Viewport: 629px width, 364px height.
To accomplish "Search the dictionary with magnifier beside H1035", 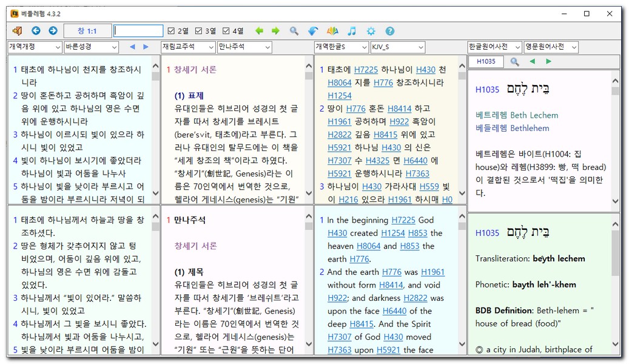I will (514, 61).
